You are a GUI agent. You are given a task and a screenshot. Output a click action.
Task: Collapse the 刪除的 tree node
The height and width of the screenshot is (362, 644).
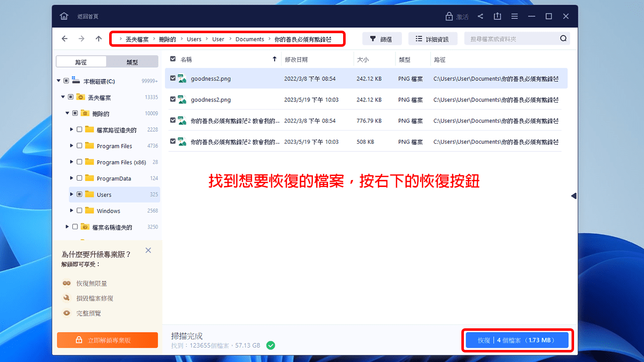pyautogui.click(x=67, y=113)
